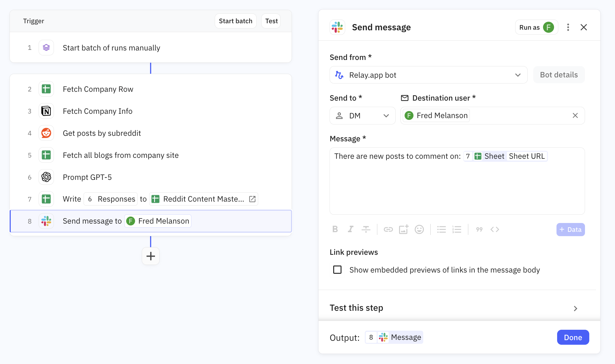Click the Done button
This screenshot has height=364, width=615.
(x=573, y=337)
